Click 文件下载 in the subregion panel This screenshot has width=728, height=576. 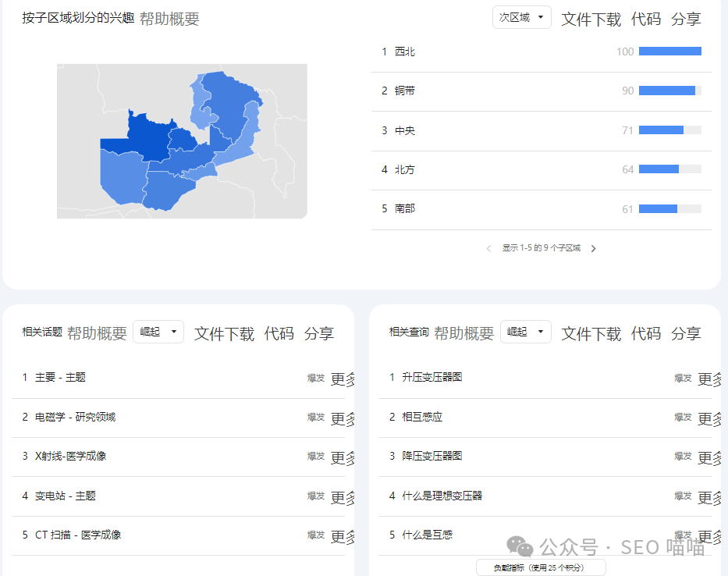coord(591,20)
